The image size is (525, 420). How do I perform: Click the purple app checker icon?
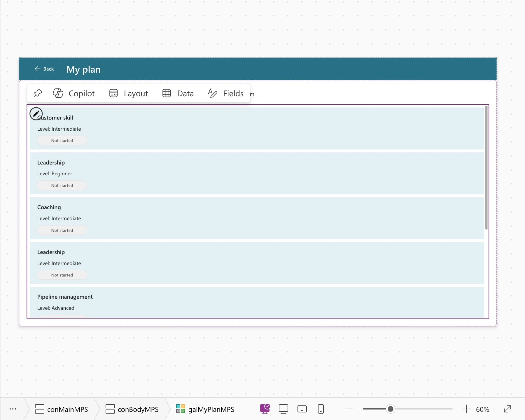[x=265, y=409]
